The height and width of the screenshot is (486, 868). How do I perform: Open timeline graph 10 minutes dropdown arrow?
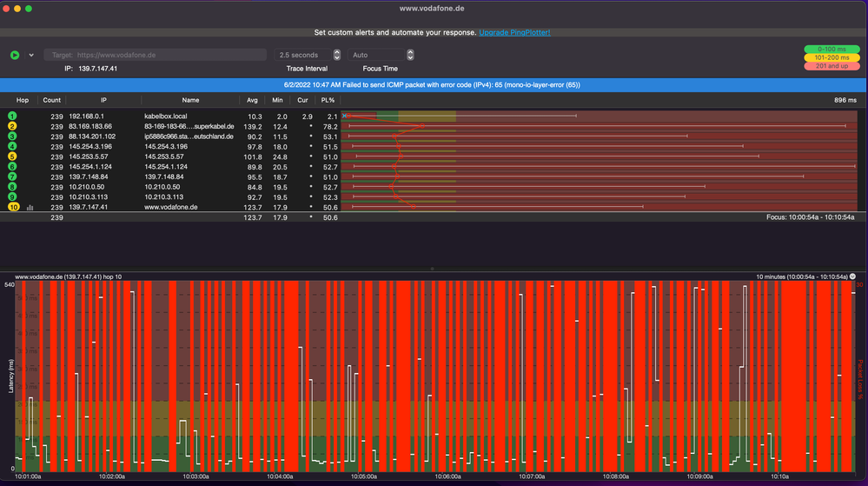point(853,276)
